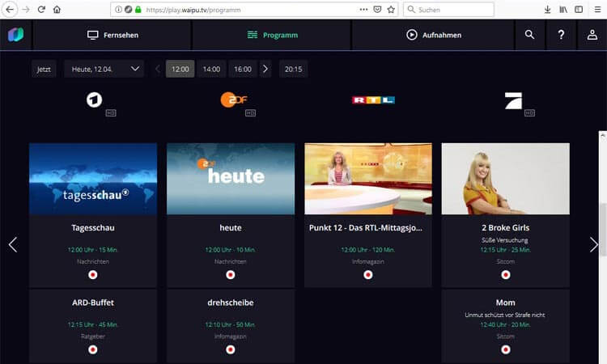Select the RTL channel logo

tap(373, 99)
